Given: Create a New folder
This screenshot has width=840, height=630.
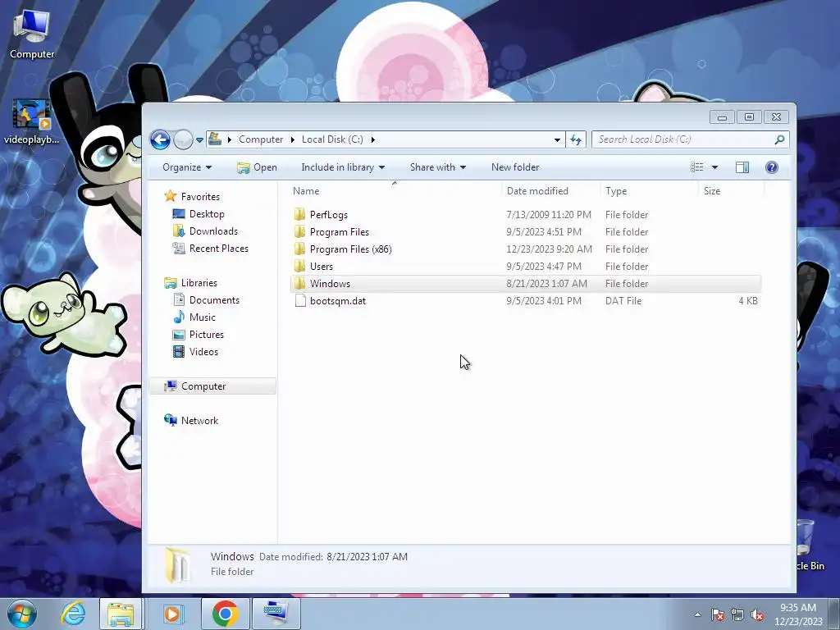Looking at the screenshot, I should [x=515, y=167].
